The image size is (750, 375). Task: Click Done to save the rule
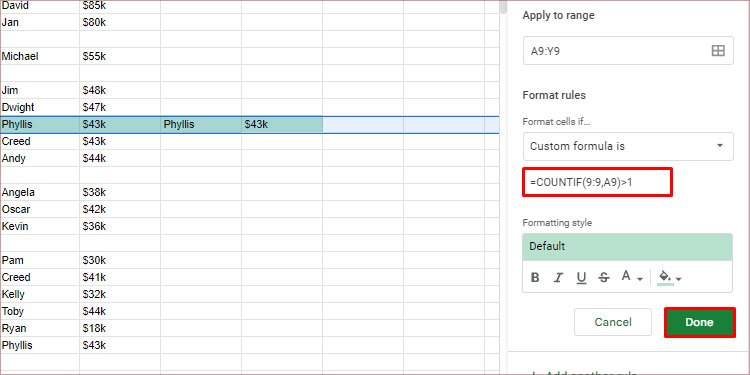pos(699,322)
